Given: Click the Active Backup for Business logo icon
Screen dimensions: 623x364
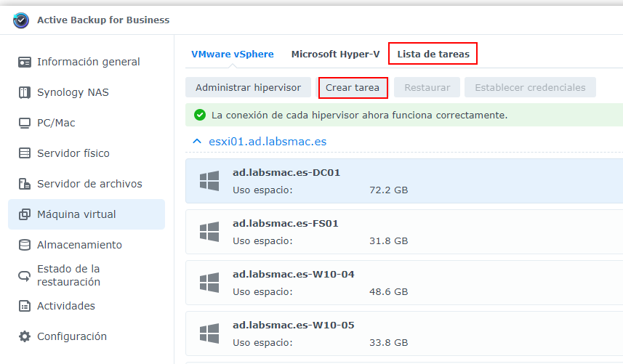Looking at the screenshot, I should (x=21, y=20).
